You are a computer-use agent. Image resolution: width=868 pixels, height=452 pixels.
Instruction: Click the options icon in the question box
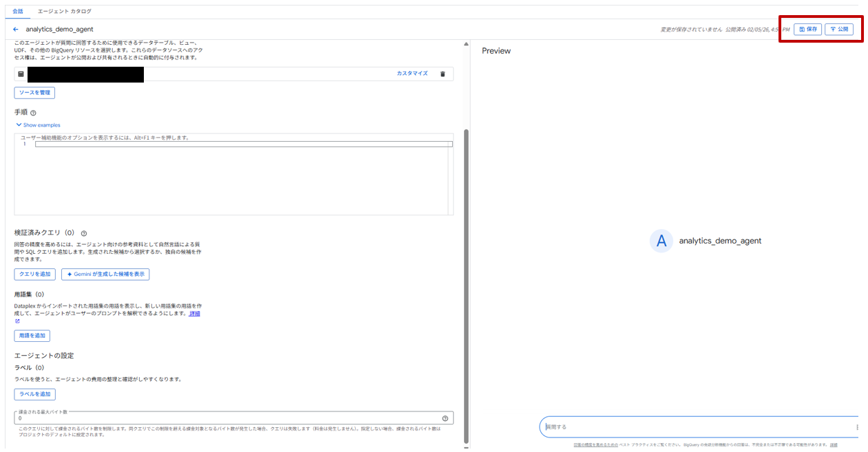pos(857,427)
